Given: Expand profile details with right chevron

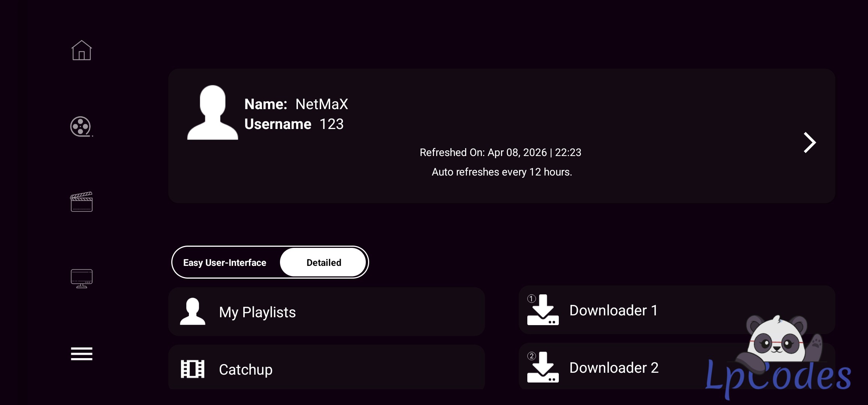Looking at the screenshot, I should point(809,142).
